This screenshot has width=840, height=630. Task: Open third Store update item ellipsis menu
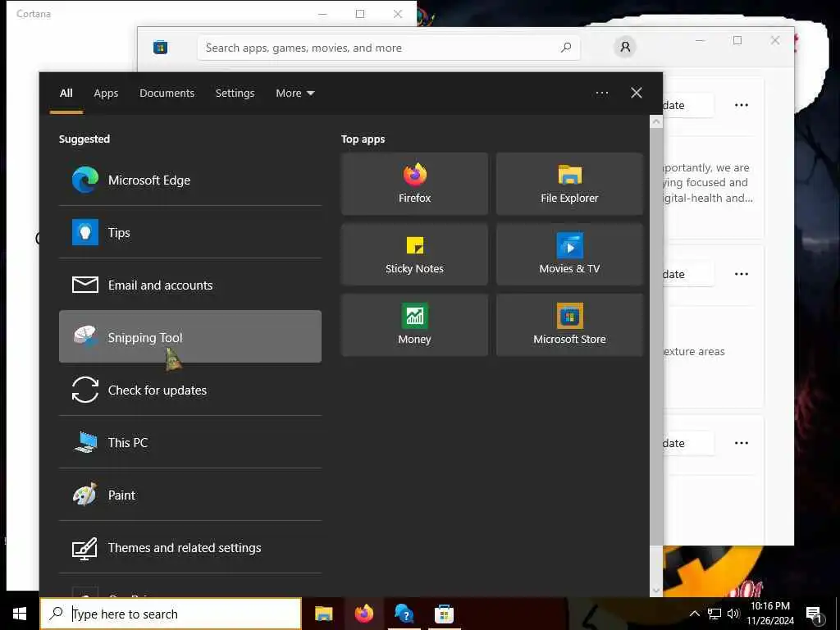coord(742,443)
